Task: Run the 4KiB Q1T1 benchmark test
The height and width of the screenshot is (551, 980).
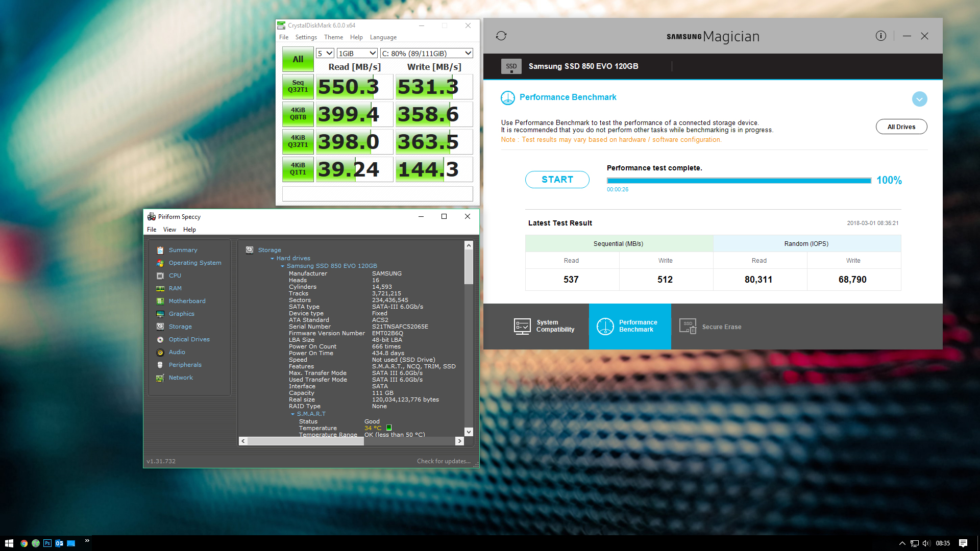Action: pos(298,169)
